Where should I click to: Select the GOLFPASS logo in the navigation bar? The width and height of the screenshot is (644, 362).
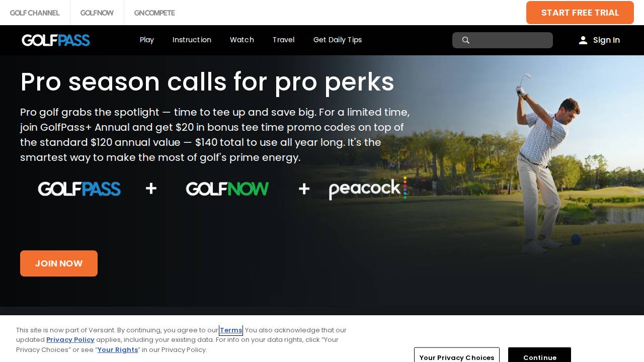coord(56,40)
